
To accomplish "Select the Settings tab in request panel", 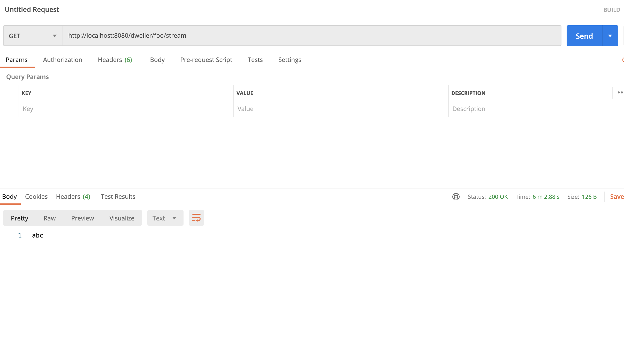I will [x=290, y=59].
